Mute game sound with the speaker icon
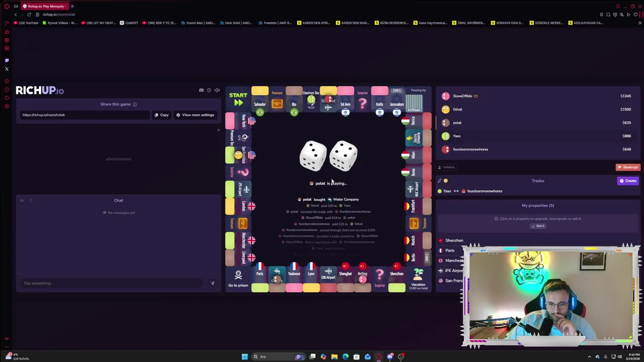This screenshot has height=362, width=644. (x=217, y=90)
